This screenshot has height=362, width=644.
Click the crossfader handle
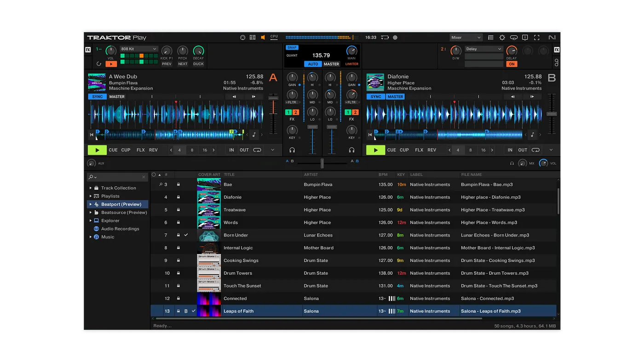point(322,163)
